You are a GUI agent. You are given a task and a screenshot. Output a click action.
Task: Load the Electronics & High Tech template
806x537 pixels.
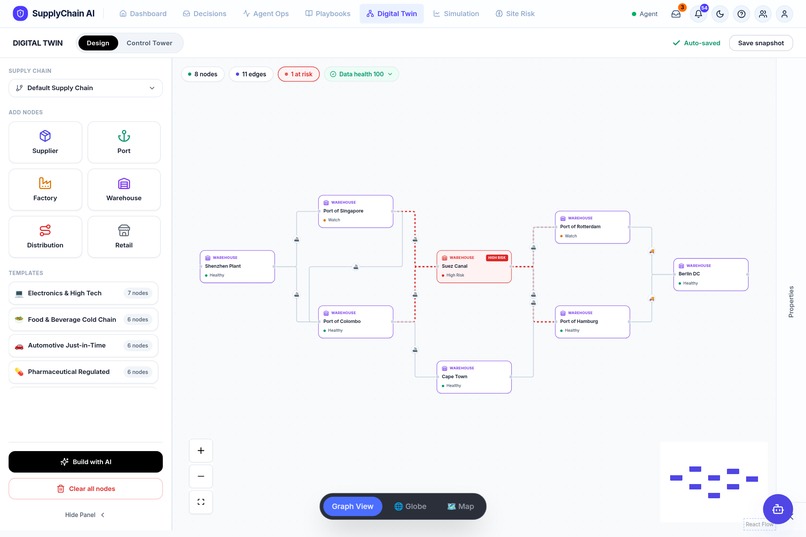83,293
